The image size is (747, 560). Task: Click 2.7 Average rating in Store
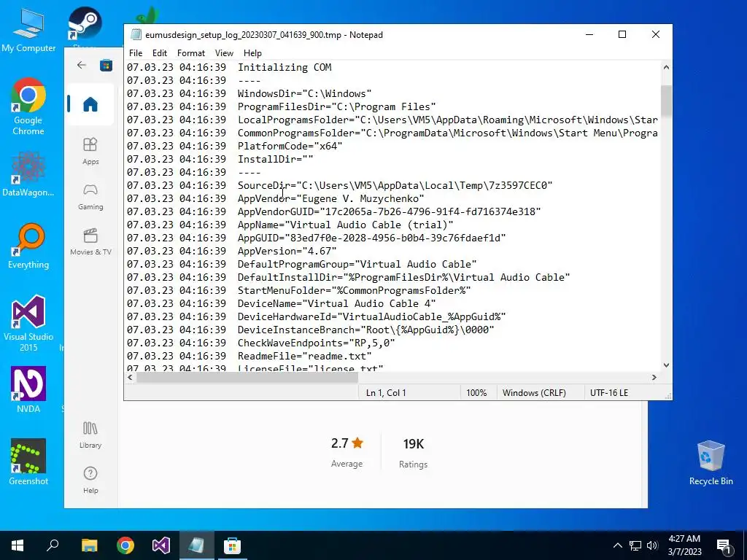(x=347, y=452)
